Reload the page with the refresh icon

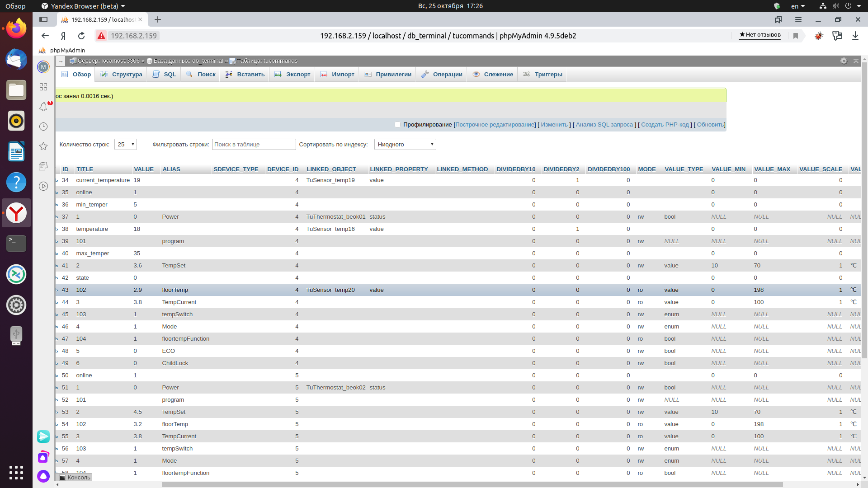click(x=81, y=36)
